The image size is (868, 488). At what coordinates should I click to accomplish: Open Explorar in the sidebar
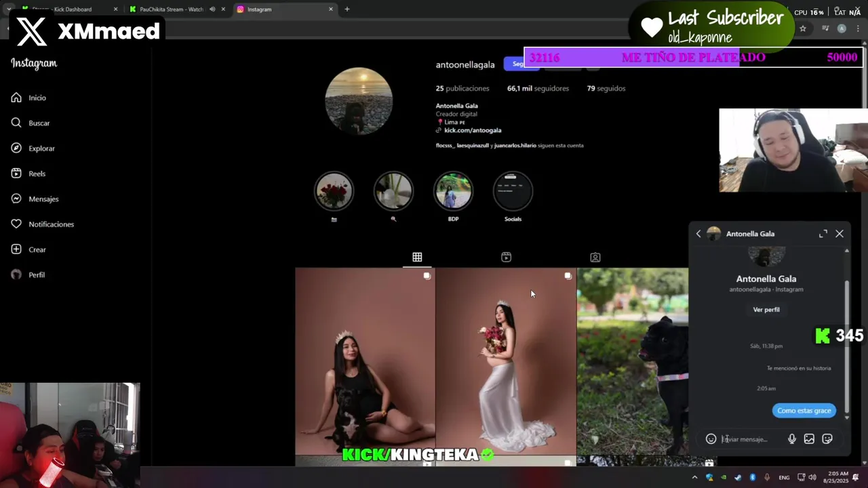(33, 148)
